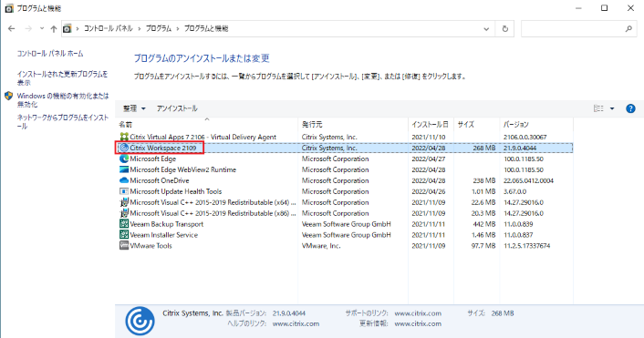Click version 11.2.5.17337674 cell
Viewport: 644px width, 338px height.
pyautogui.click(x=527, y=246)
